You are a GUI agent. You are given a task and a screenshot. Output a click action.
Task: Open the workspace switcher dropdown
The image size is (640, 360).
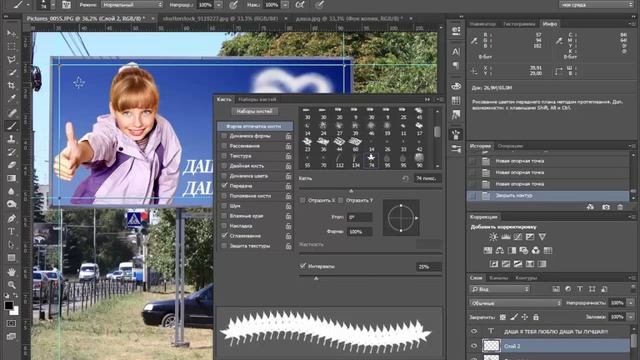596,5
